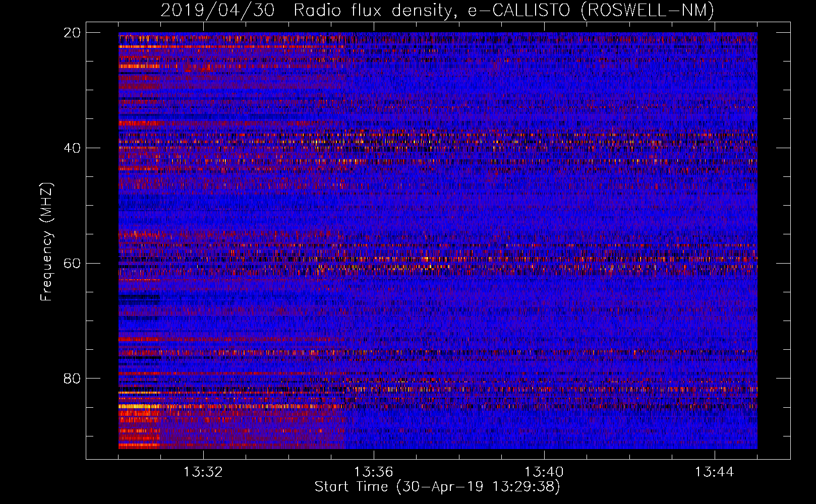Click the 13:44 time tick label
The image size is (816, 504).
(714, 472)
